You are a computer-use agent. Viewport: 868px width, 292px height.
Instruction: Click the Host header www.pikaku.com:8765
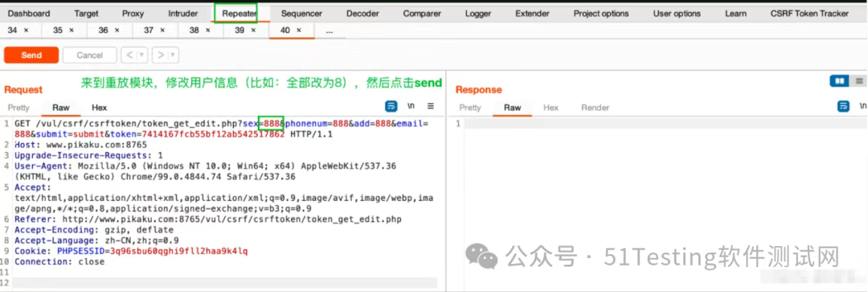pos(81,144)
